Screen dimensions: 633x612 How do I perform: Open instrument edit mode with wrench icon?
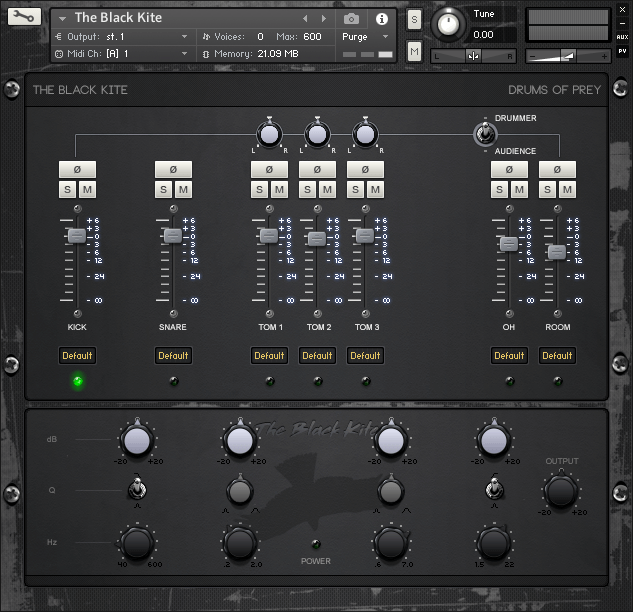(26, 18)
